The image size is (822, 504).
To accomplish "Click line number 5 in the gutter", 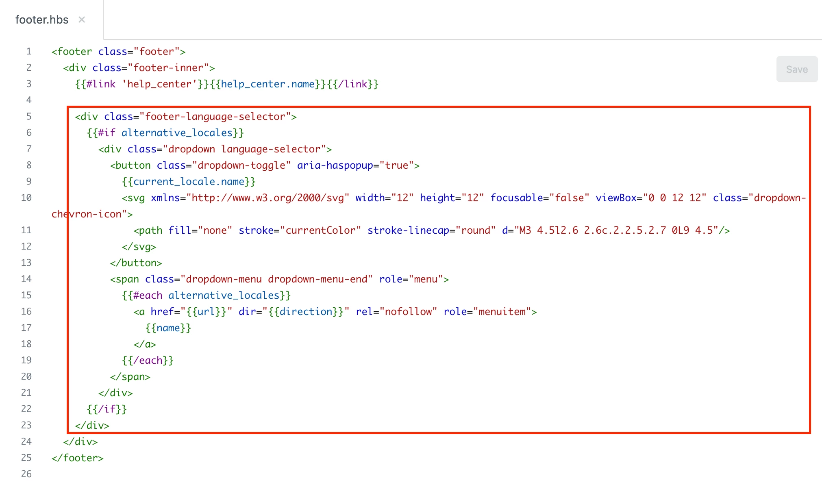I will 29,117.
